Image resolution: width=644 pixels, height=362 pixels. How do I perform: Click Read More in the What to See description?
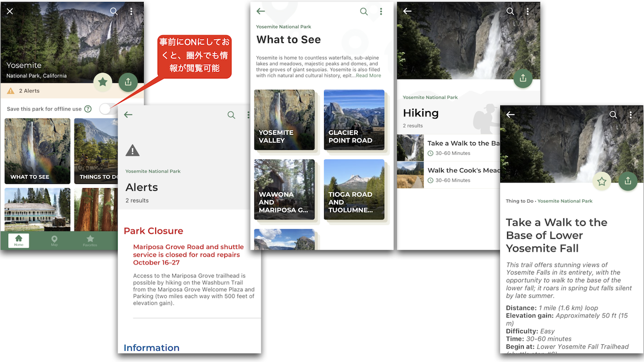click(368, 76)
